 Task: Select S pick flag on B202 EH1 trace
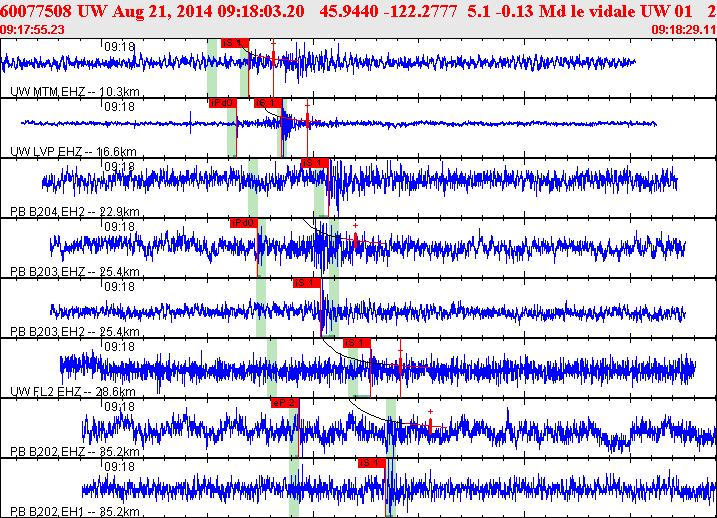[x=371, y=463]
